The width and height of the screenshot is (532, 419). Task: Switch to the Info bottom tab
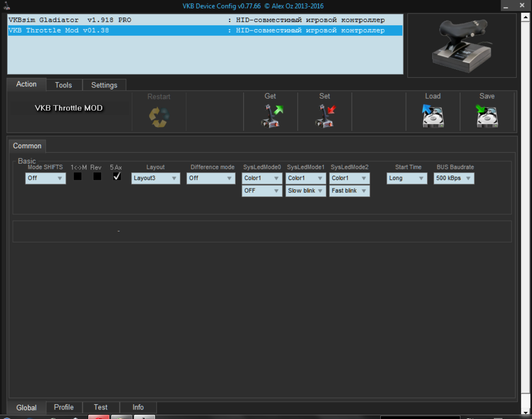click(138, 407)
